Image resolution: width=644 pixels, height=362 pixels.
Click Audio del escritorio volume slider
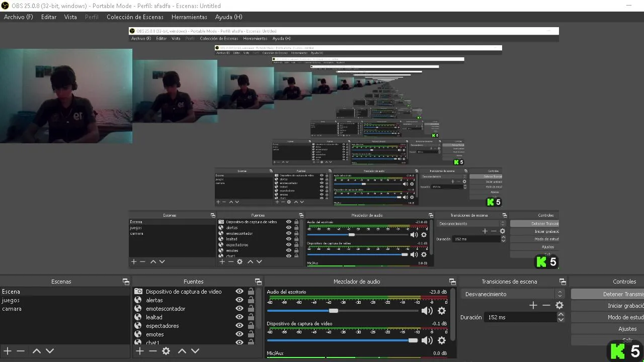342,311
